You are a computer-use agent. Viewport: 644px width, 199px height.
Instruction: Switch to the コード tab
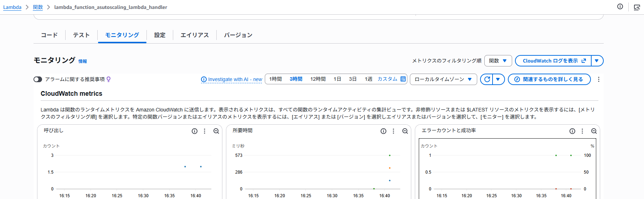tap(49, 35)
